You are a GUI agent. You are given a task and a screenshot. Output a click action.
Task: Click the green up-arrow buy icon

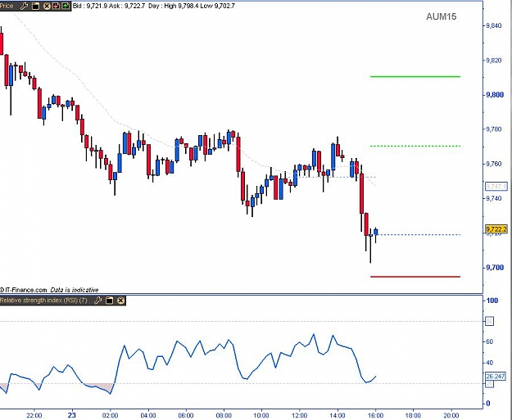(66, 6)
